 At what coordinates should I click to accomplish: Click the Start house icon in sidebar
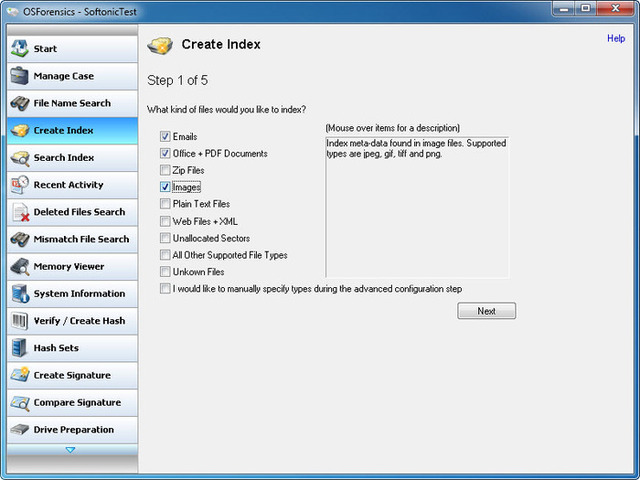[19, 49]
